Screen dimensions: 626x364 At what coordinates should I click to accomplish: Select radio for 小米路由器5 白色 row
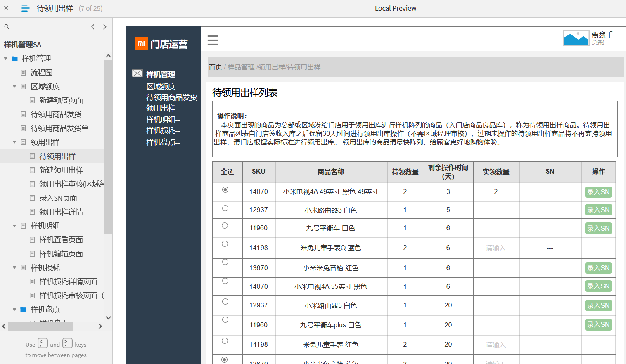click(x=225, y=302)
